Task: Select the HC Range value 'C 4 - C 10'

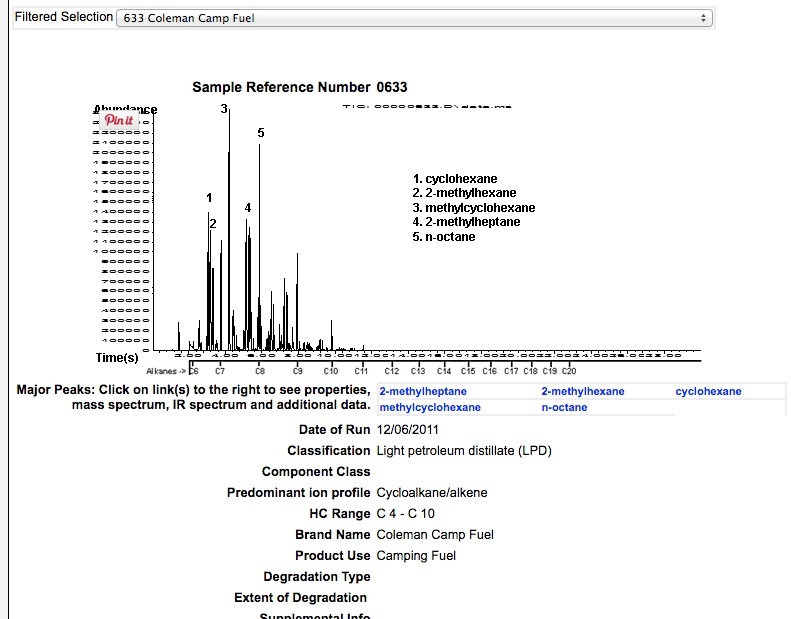Action: [x=406, y=514]
